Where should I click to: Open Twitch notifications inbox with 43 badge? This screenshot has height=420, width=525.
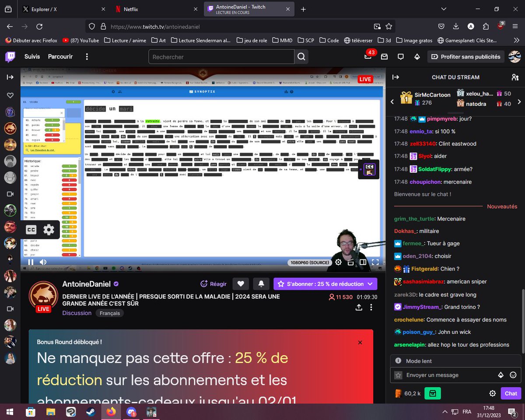(368, 56)
